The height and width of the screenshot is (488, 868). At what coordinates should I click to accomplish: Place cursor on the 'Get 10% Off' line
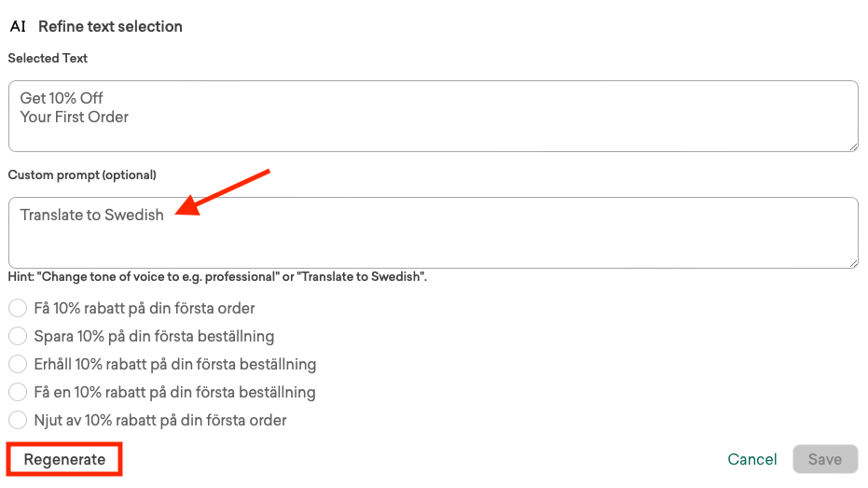[x=62, y=98]
